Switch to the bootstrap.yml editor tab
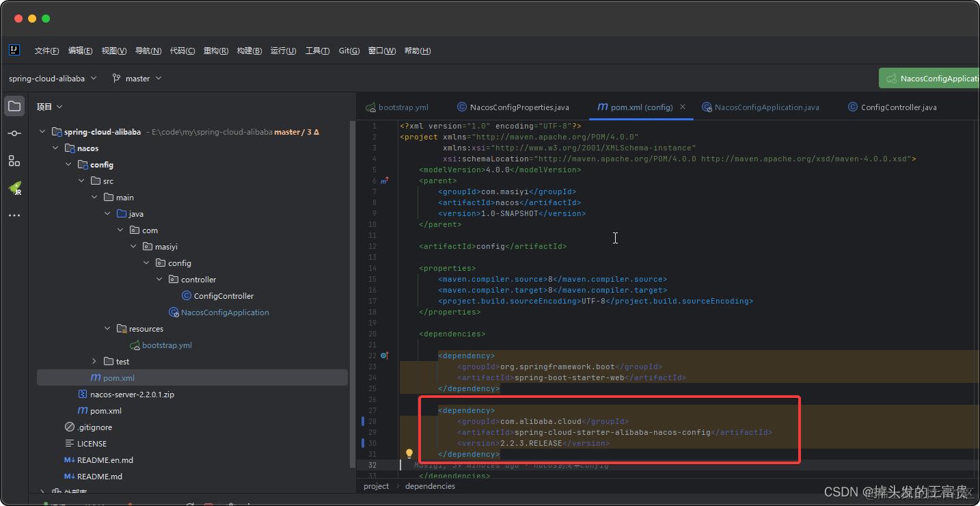Image resolution: width=980 pixels, height=506 pixels. tap(397, 107)
